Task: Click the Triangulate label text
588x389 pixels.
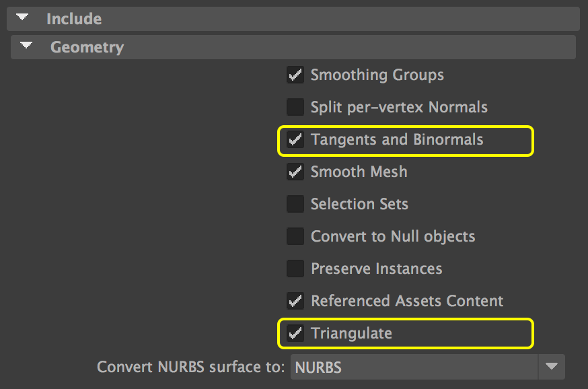Action: (x=351, y=333)
